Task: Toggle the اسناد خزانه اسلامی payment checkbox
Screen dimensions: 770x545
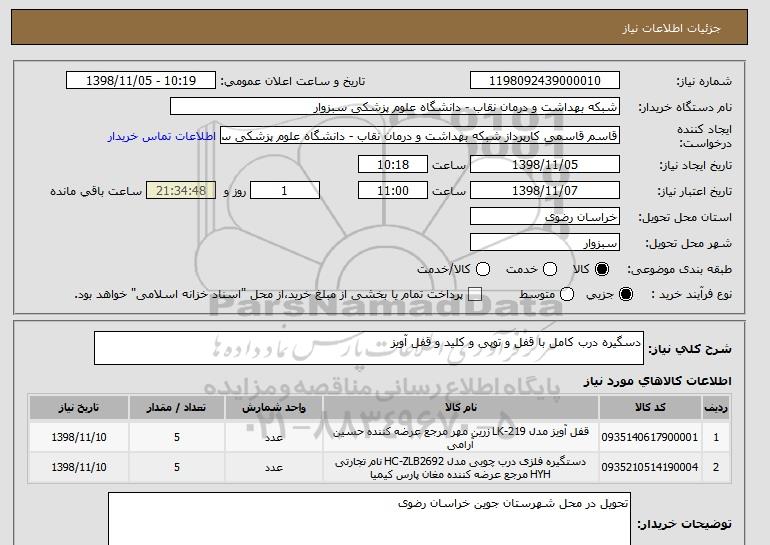Action: click(474, 294)
